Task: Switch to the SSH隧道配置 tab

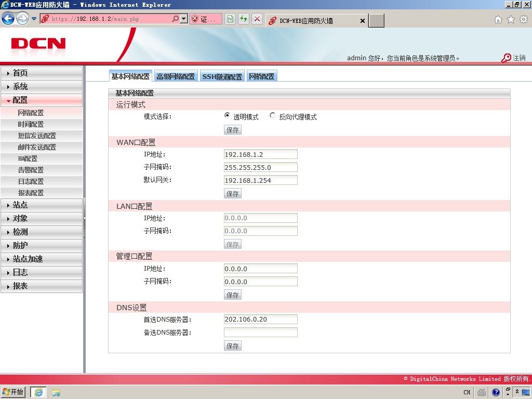Action: (x=222, y=76)
